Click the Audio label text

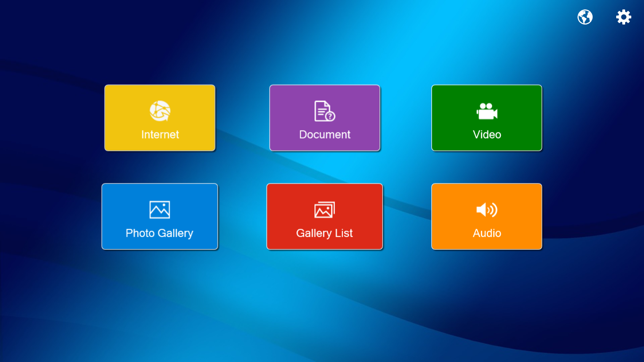pyautogui.click(x=487, y=233)
